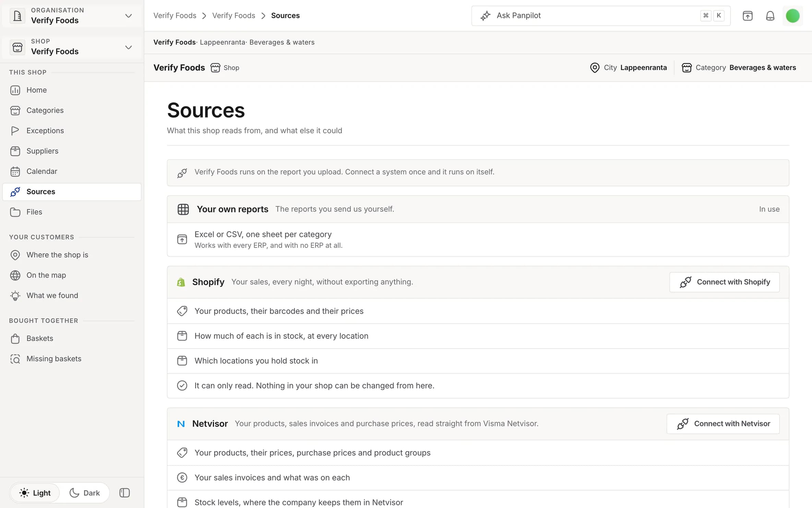Image resolution: width=812 pixels, height=508 pixels.
Task: Click second Verify Foods breadcrumb
Action: tap(234, 15)
